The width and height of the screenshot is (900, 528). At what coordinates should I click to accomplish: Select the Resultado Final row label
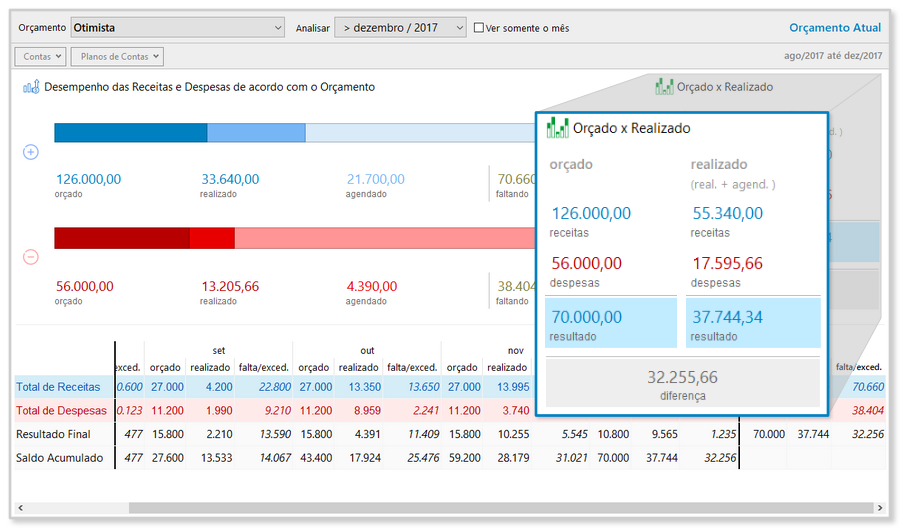click(53, 434)
